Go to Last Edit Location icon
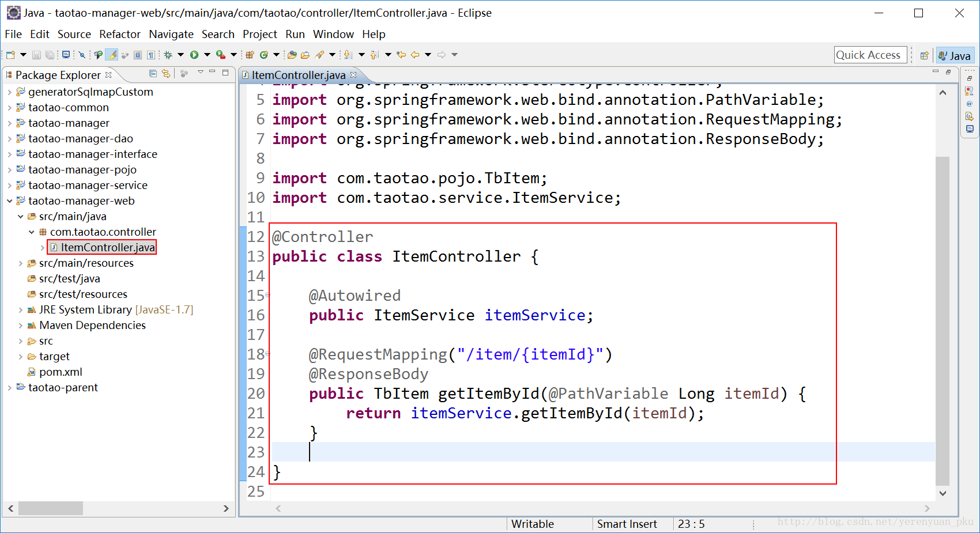The image size is (980, 533). pyautogui.click(x=401, y=55)
